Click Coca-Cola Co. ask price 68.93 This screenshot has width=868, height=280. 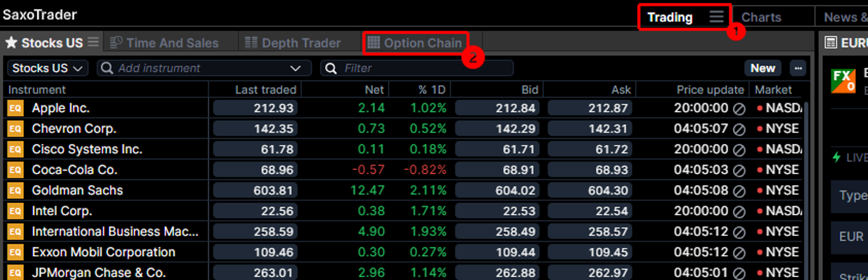coord(590,170)
